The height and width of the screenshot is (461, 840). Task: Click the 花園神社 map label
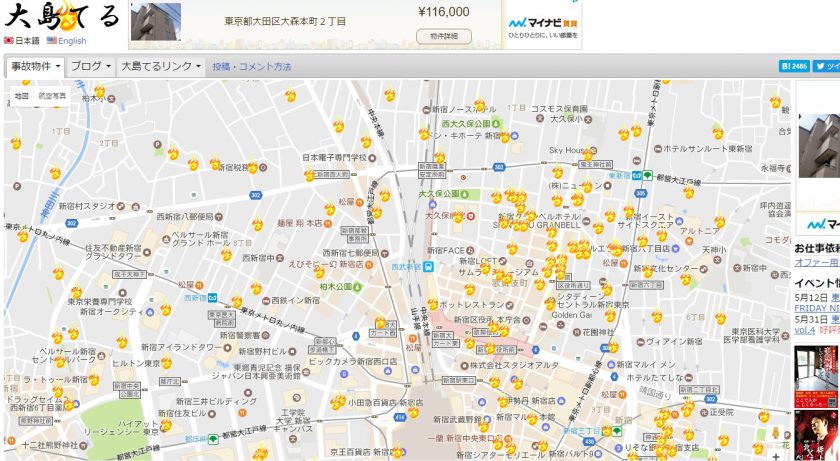(595, 332)
